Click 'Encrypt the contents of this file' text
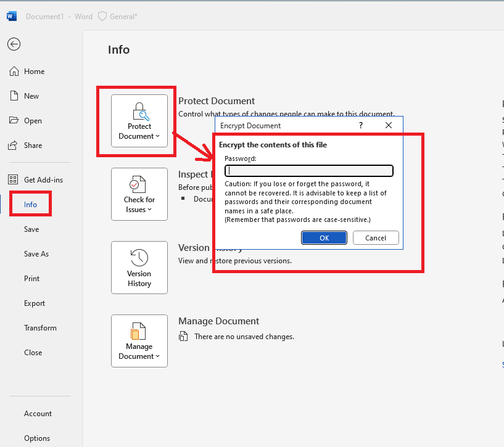 273,145
